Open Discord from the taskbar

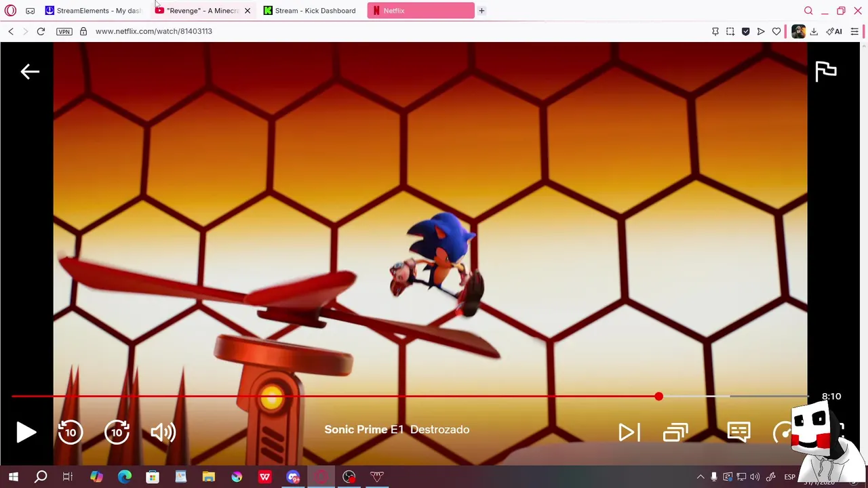tap(293, 477)
